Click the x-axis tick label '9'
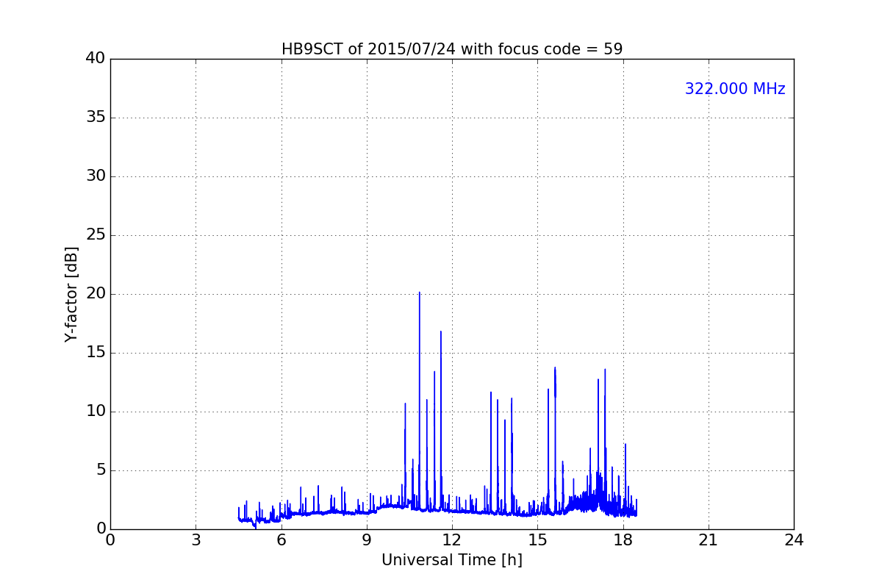This screenshot has height=588, width=882. pos(367,540)
